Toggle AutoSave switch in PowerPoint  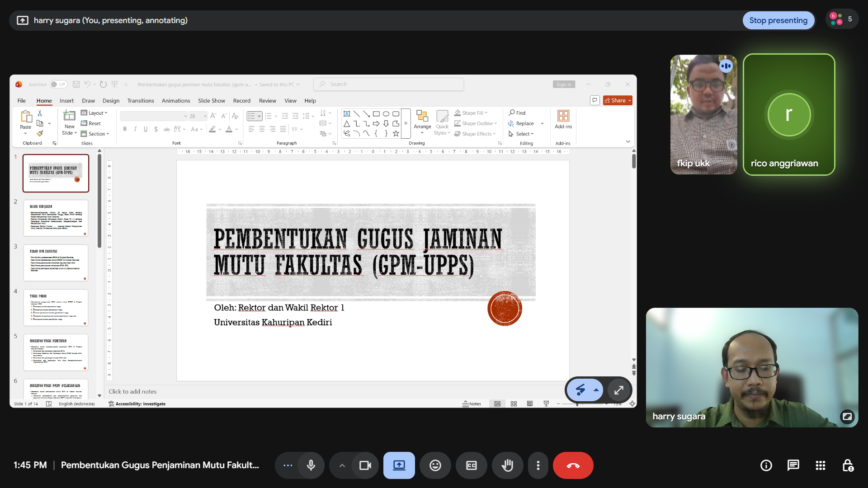click(58, 84)
